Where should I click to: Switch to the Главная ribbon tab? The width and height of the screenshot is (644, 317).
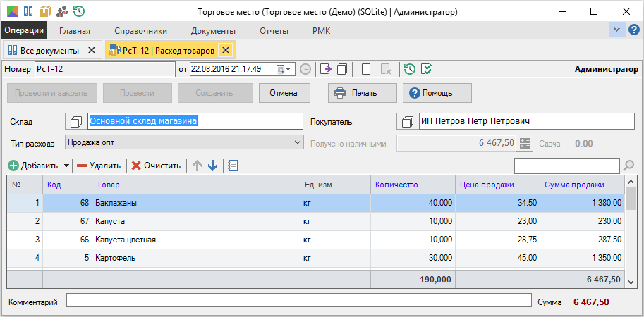75,31
